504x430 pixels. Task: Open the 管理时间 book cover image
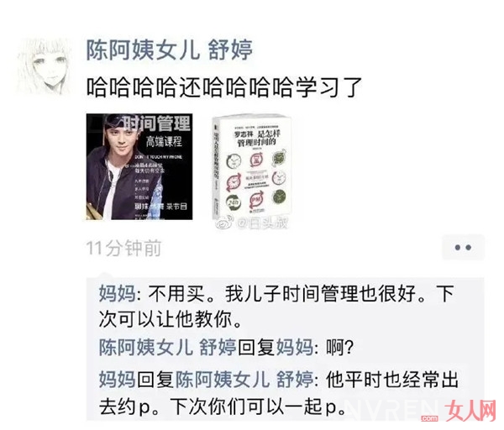(x=252, y=167)
